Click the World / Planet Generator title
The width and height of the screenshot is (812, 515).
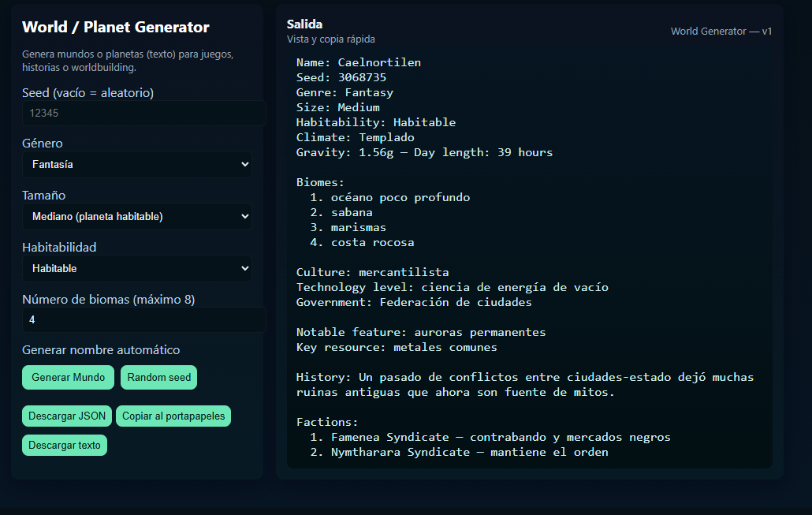116,28
